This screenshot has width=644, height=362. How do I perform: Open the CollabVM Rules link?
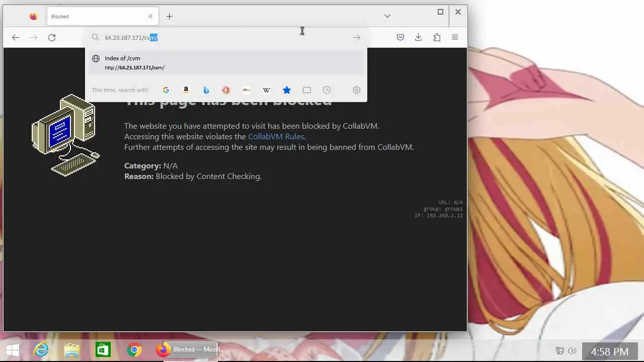tap(276, 137)
